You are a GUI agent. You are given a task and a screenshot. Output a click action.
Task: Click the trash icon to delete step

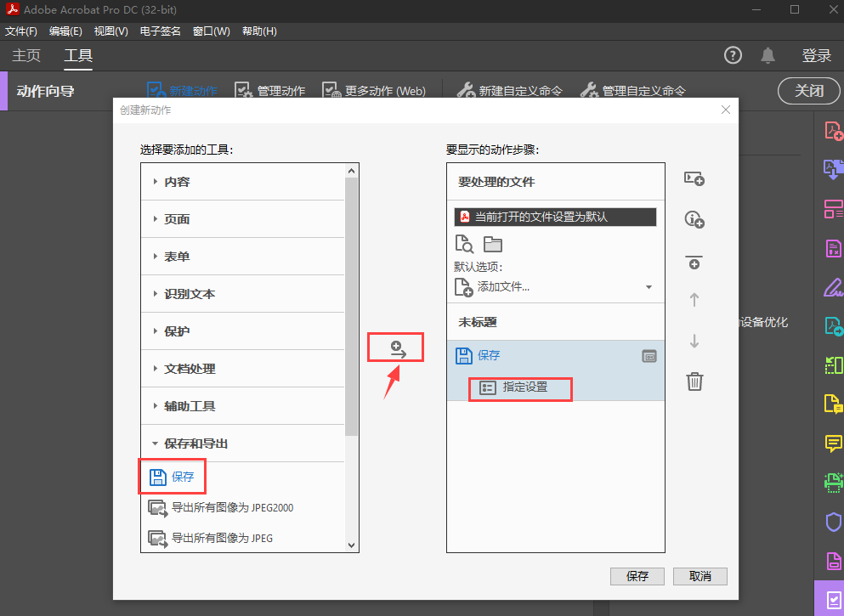click(694, 381)
